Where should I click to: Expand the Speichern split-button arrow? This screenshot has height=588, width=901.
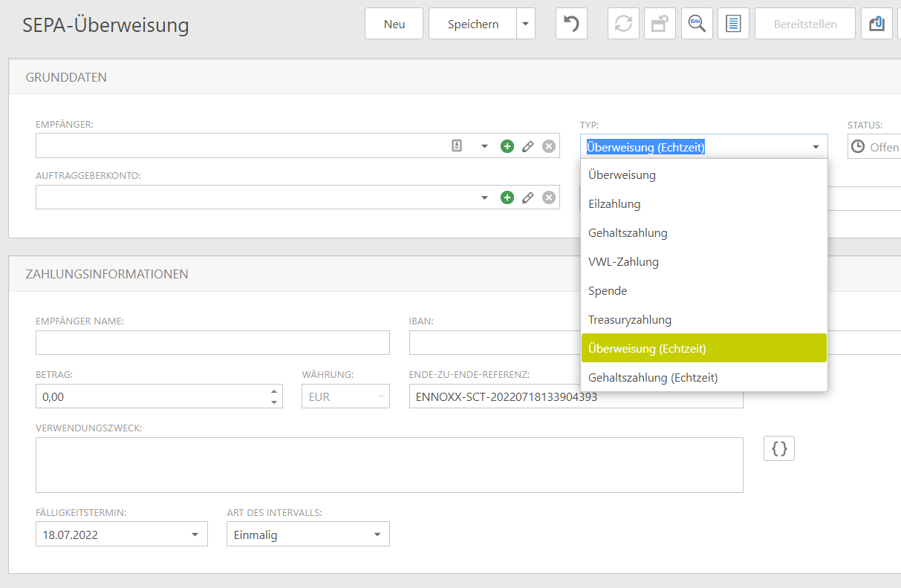click(x=526, y=24)
